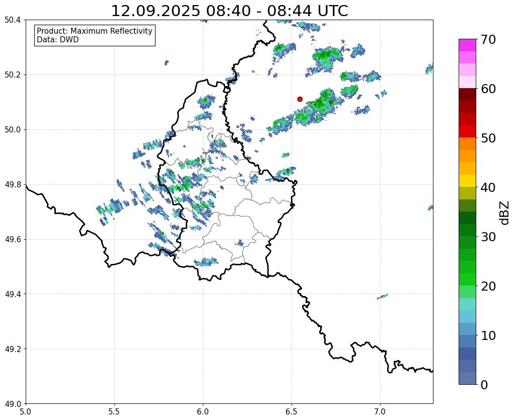
Task: Click the dBZ colorbar axis label
Action: (x=505, y=213)
